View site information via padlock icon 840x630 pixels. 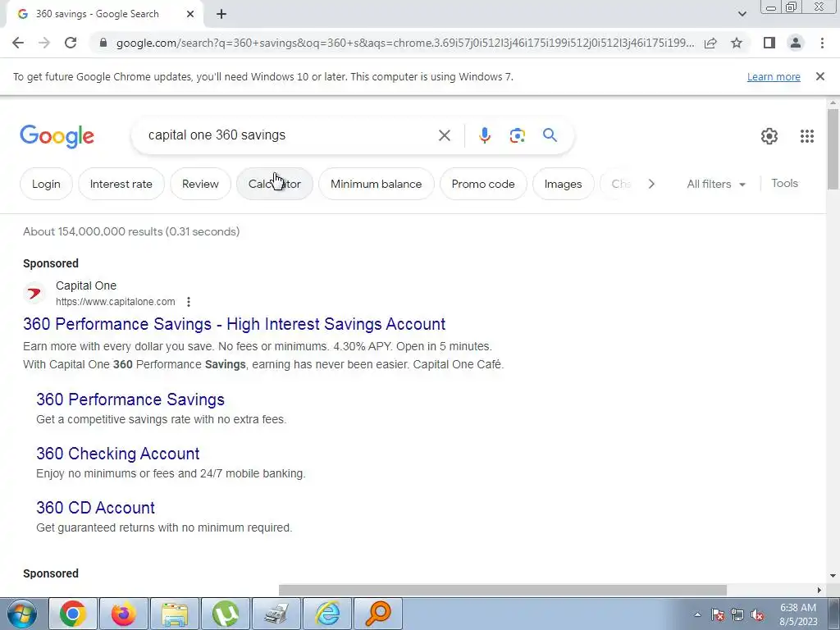click(x=103, y=43)
